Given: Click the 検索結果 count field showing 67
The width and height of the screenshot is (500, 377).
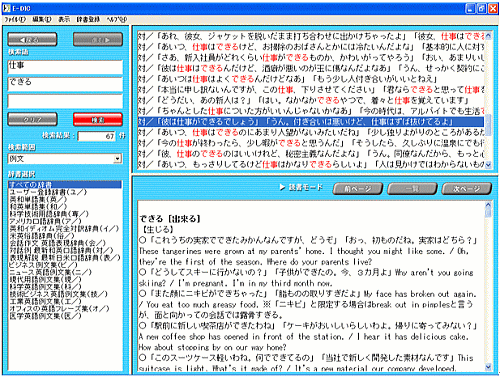Looking at the screenshot, I should pyautogui.click(x=97, y=136).
